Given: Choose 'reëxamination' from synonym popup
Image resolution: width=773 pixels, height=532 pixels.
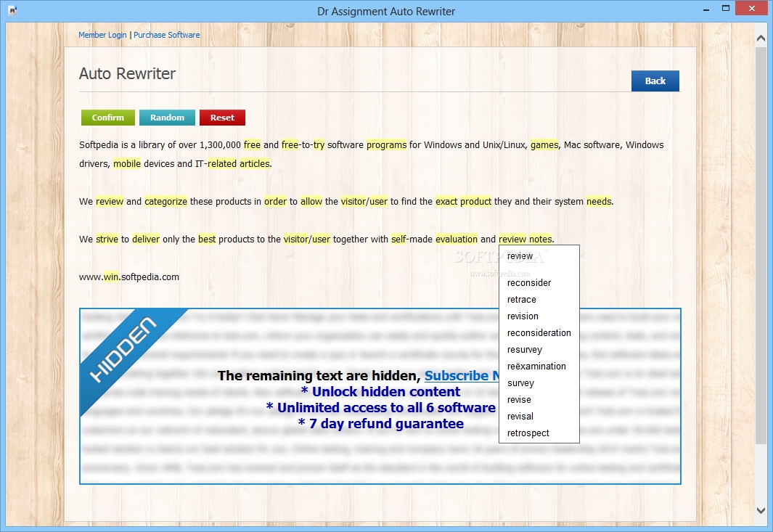Looking at the screenshot, I should [539, 367].
